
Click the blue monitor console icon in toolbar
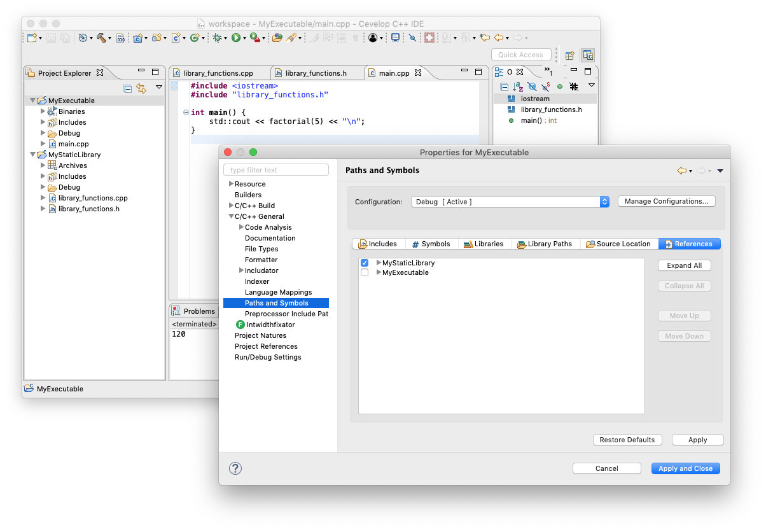tap(396, 38)
